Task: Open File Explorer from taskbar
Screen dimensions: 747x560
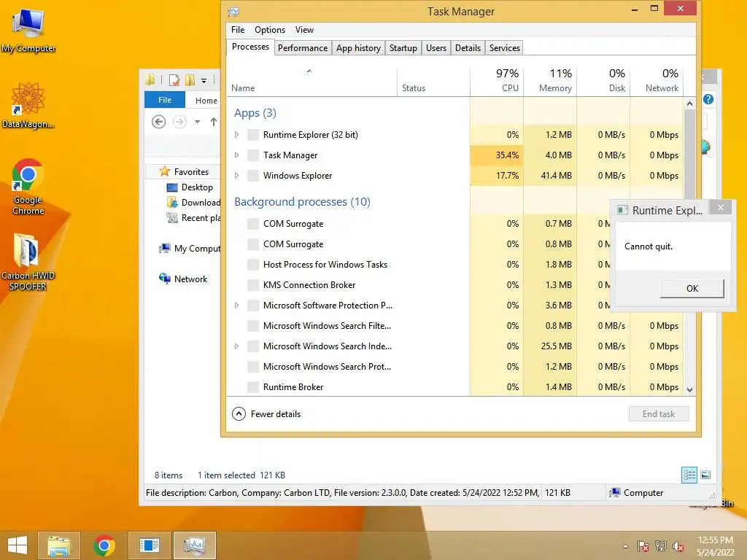Action: pyautogui.click(x=59, y=545)
